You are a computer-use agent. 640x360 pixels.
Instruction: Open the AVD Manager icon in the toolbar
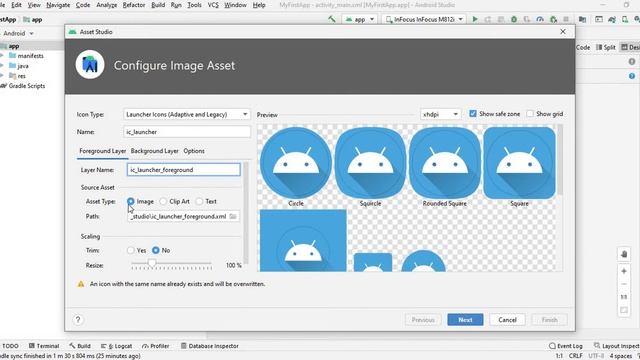point(625,19)
